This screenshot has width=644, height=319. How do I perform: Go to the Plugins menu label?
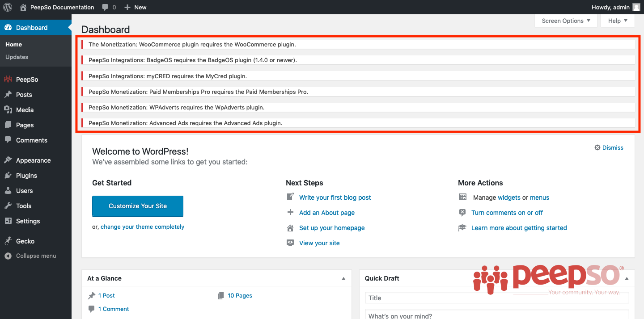click(27, 176)
